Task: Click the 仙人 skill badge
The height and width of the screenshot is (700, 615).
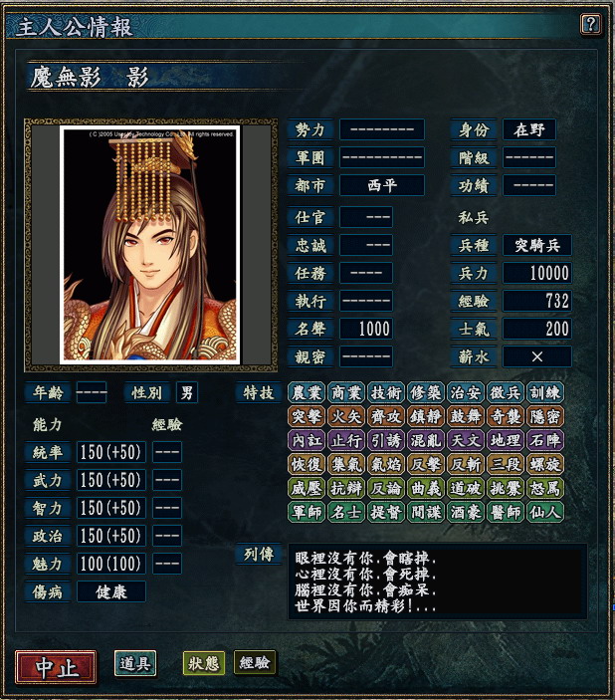Action: [x=545, y=512]
